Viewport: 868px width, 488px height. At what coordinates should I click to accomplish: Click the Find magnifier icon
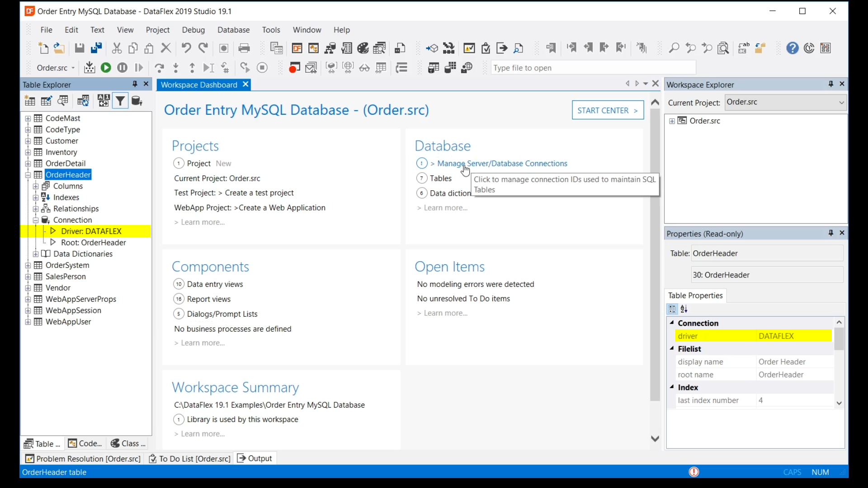(674, 48)
